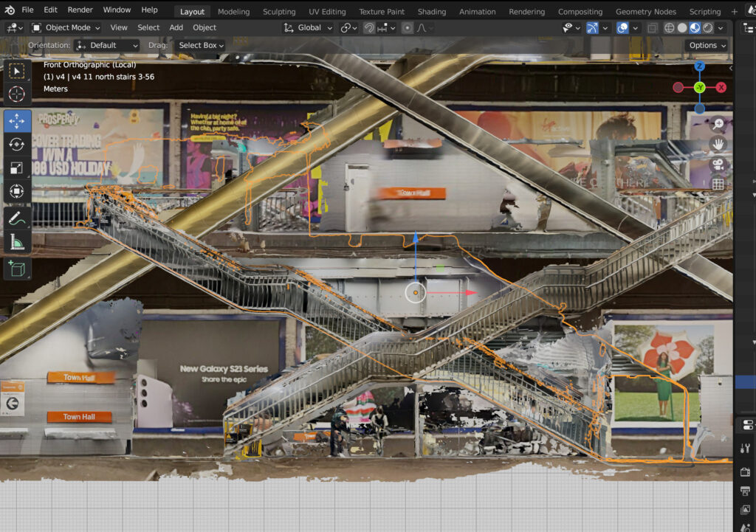Activate the Scale tool
This screenshot has width=756, height=532.
tap(17, 167)
